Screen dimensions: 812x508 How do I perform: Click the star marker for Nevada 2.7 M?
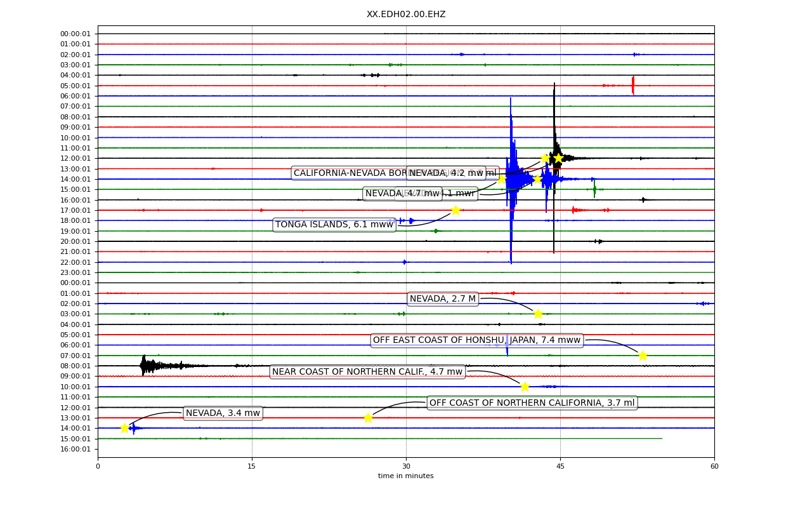pos(538,314)
